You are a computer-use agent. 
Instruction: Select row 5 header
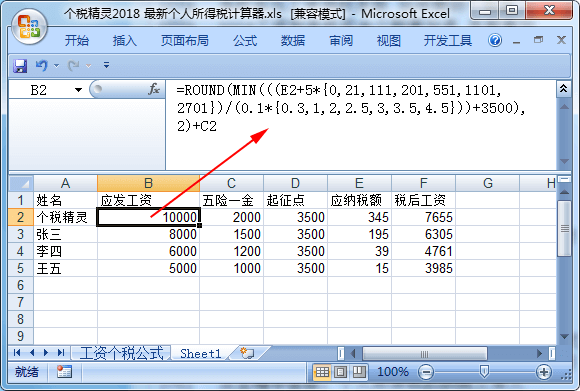(21, 268)
